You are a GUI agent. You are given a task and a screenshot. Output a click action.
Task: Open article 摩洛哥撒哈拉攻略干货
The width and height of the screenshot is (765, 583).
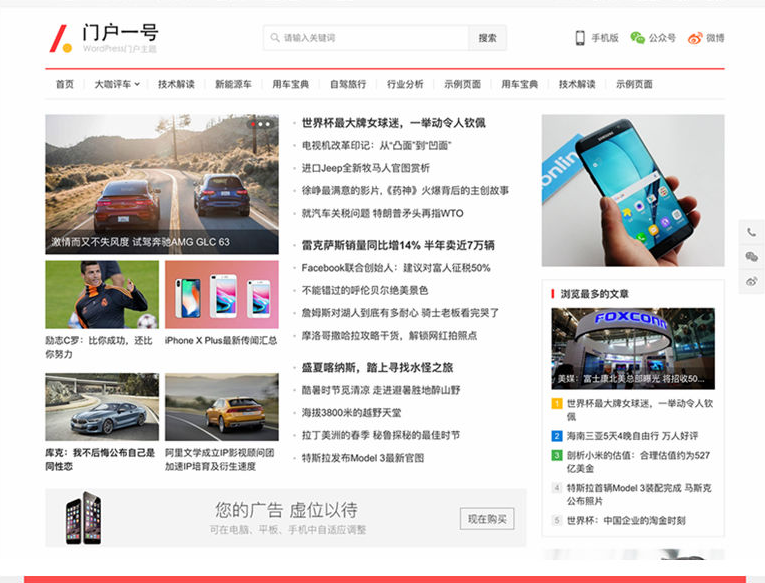tap(389, 336)
